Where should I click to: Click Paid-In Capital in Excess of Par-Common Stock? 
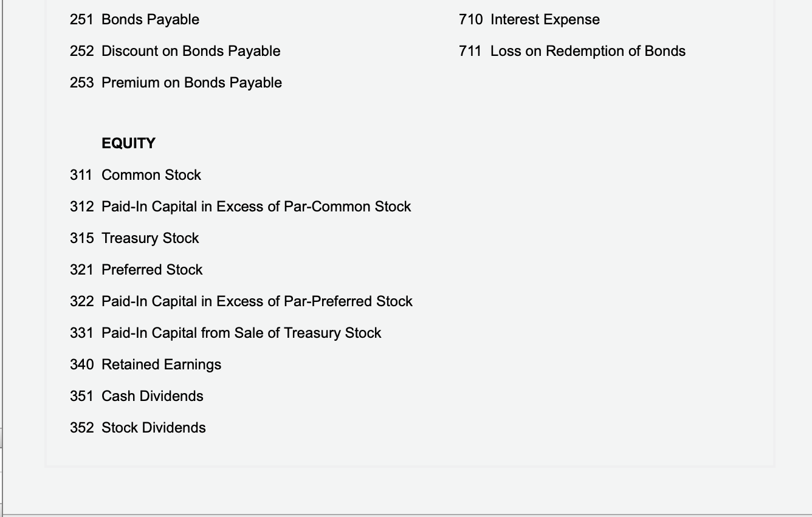[256, 207]
